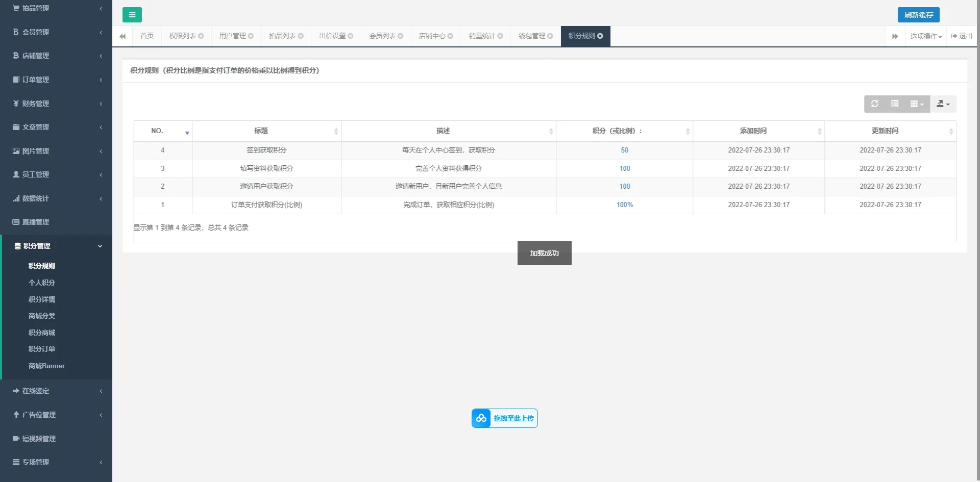Click the 拖拽至此上传 cloud upload icon
This screenshot has width=980, height=482.
(x=481, y=418)
